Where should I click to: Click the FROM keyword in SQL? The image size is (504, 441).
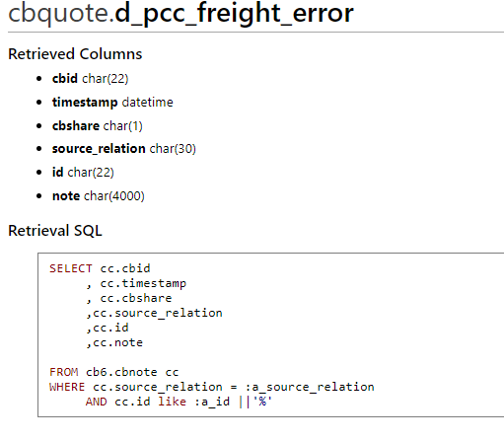coord(64,372)
